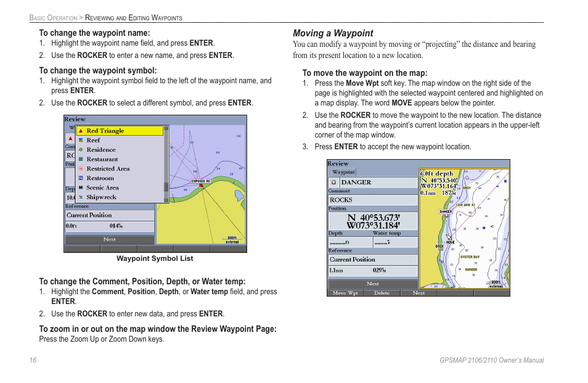This screenshot has width=588, height=383.
Task: Click the OYSTER BAY label on the chart
Action: coord(470,257)
